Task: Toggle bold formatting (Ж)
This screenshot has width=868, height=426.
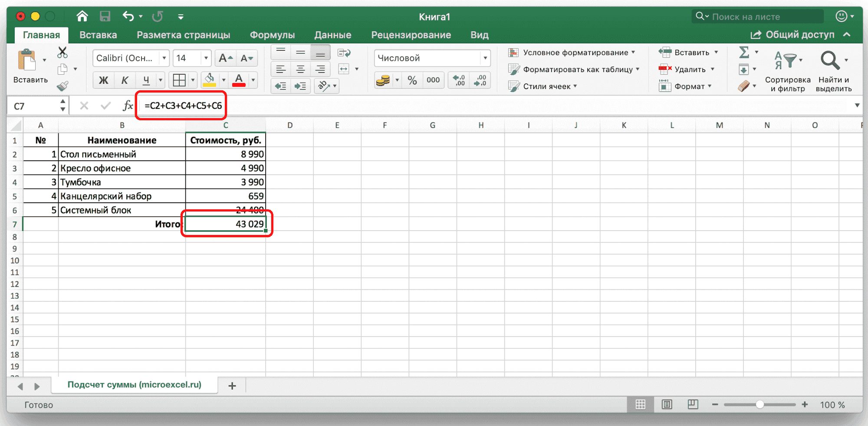Action: pos(103,80)
